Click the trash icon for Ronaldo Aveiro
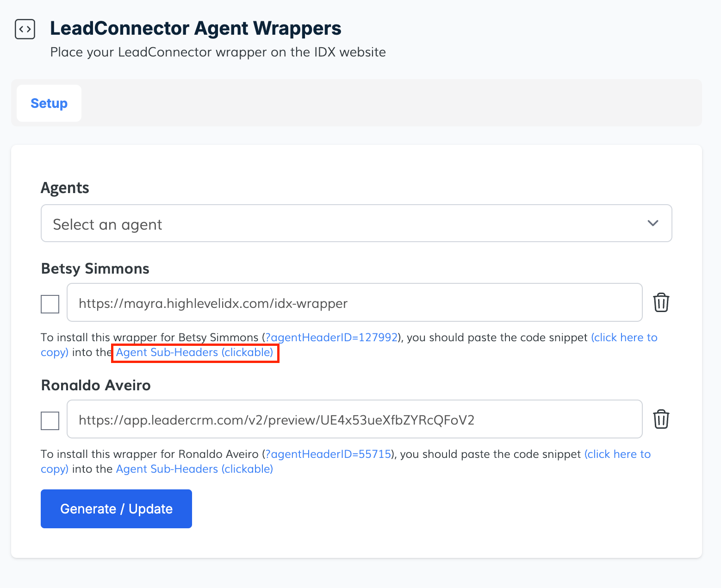The width and height of the screenshot is (721, 588). pos(661,419)
